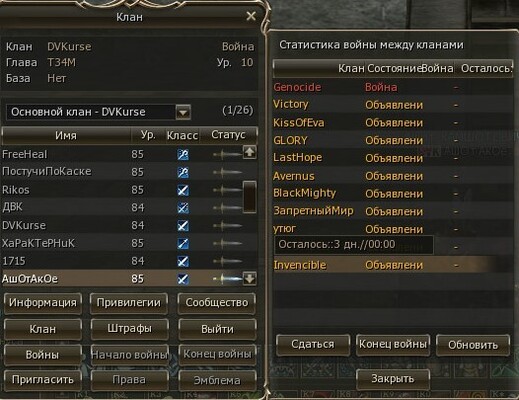Screen dimensions: 519x400
Task: Sort members by Статус column header
Action: coord(228,135)
